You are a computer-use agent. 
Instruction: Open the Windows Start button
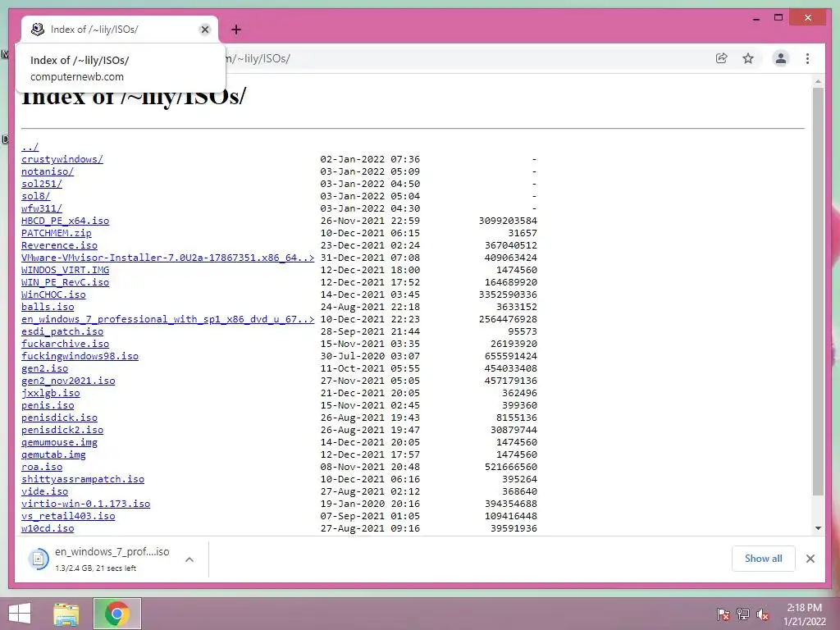20,614
